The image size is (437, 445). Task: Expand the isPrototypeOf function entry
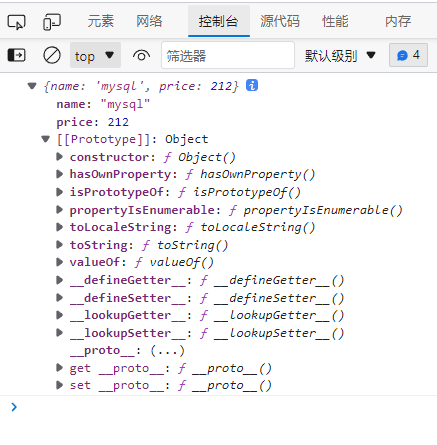pyautogui.click(x=60, y=192)
